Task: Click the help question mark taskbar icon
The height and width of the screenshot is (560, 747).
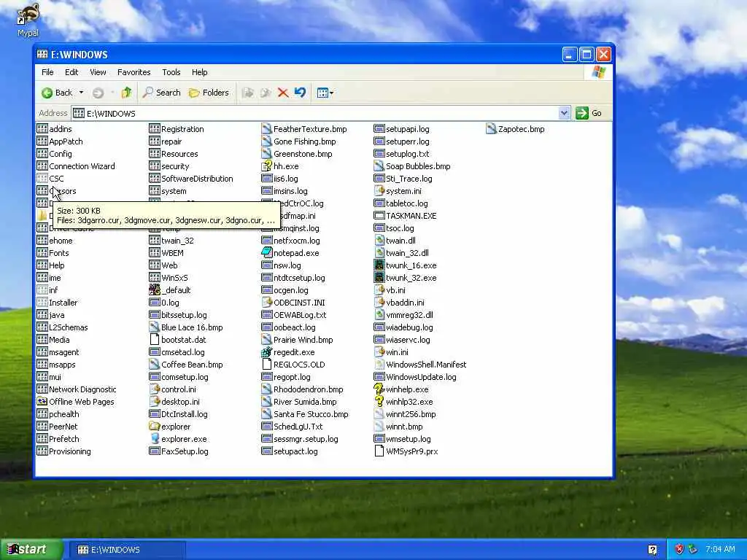Action: coord(653,550)
